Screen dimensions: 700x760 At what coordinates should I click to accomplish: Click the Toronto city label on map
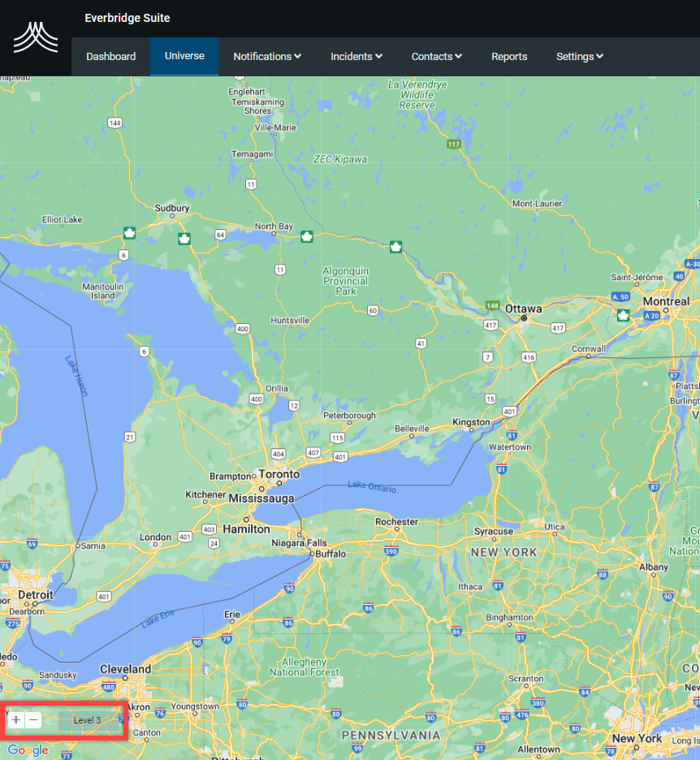pos(279,474)
